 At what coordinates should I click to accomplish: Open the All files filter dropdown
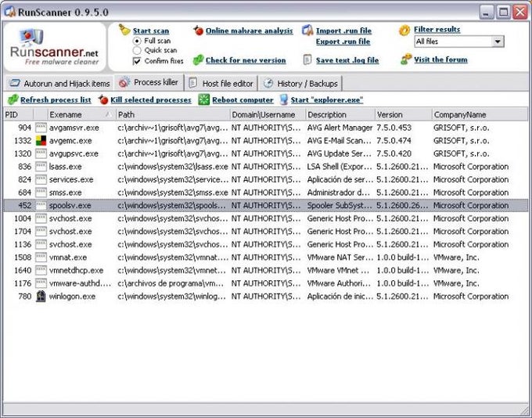(498, 41)
